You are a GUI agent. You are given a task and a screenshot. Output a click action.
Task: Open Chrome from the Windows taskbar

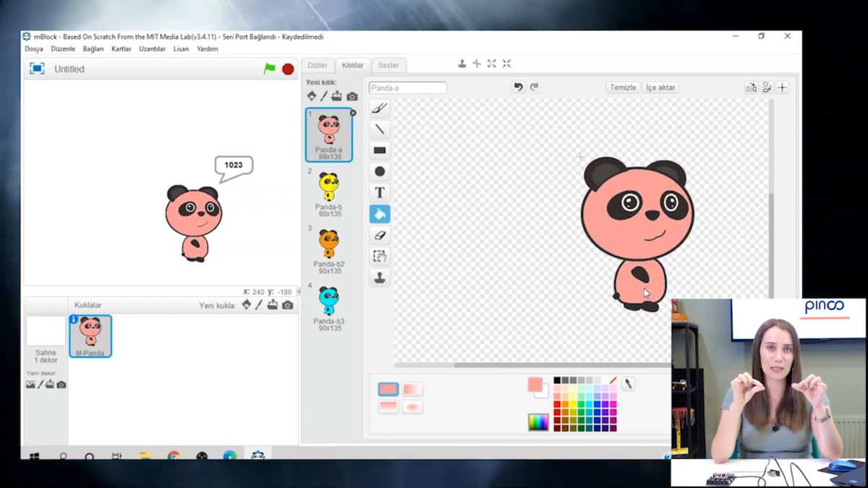point(174,457)
